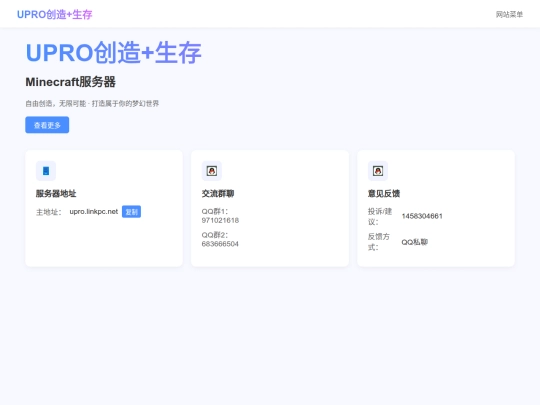
Task: Click QQ group number 683666504
Action: [220, 244]
